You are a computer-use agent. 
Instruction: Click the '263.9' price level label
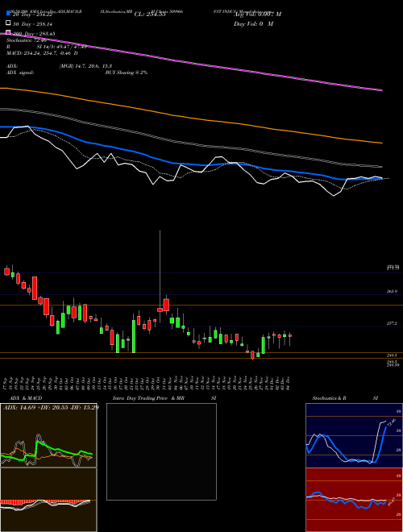coord(392,292)
